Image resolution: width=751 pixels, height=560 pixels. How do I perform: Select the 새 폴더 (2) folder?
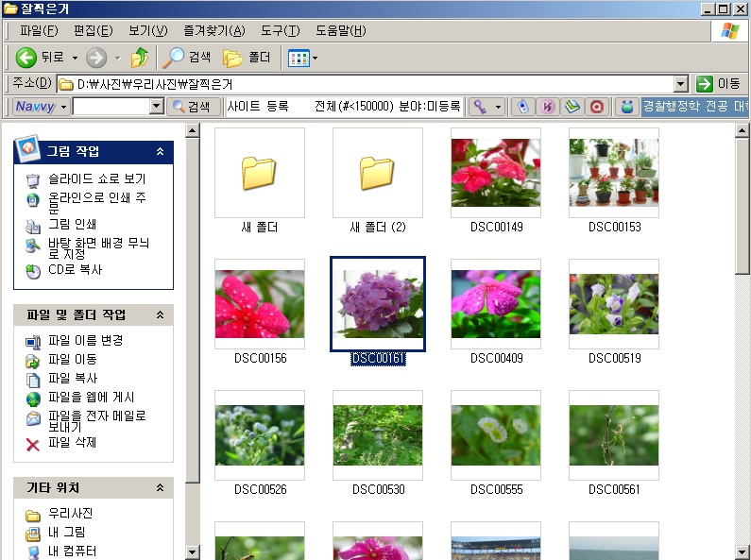tap(378, 173)
